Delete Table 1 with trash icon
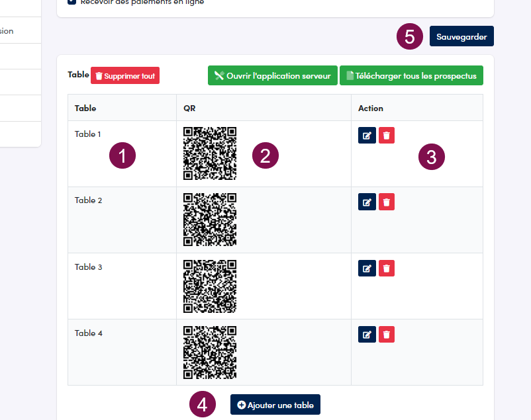 (x=387, y=136)
